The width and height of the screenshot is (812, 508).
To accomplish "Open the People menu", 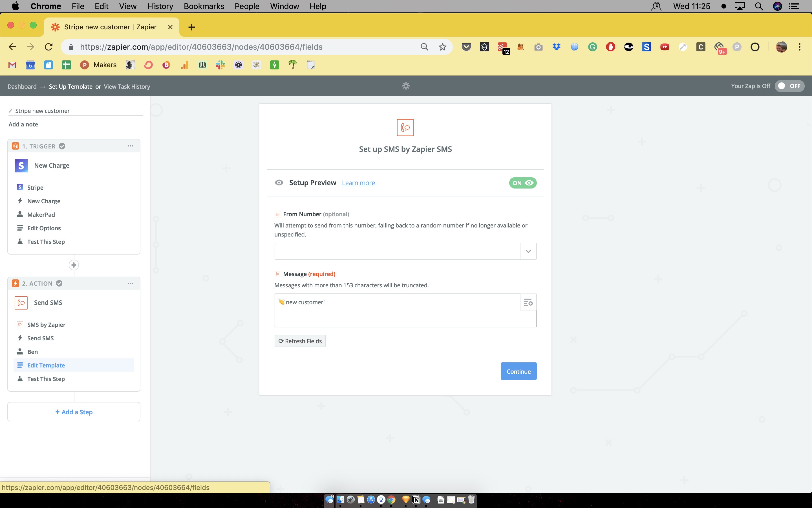I will pos(247,6).
